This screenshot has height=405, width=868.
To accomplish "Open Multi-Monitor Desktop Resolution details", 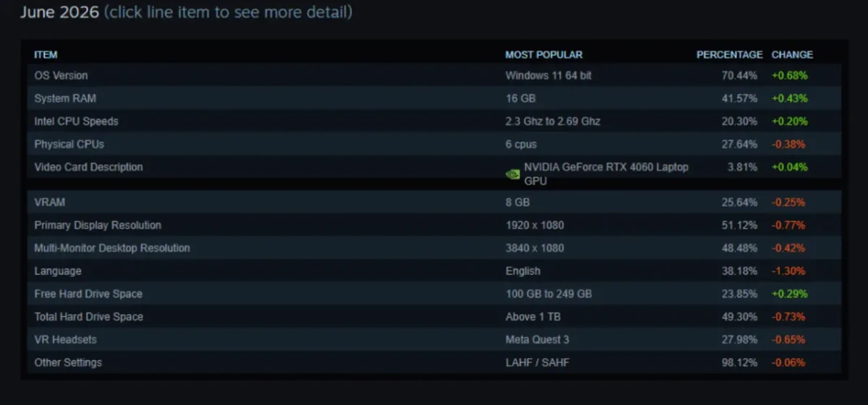I will (434, 248).
